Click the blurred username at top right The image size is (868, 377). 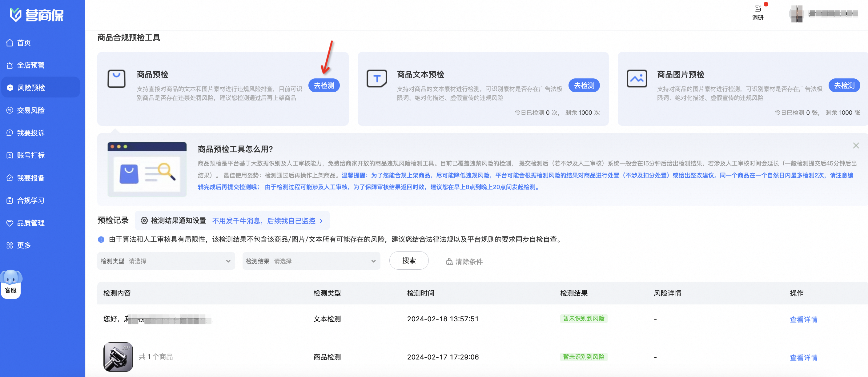point(833,14)
